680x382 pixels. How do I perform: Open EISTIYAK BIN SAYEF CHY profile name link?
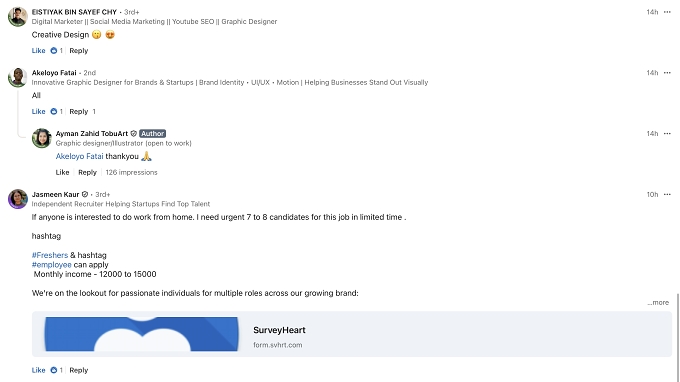74,12
